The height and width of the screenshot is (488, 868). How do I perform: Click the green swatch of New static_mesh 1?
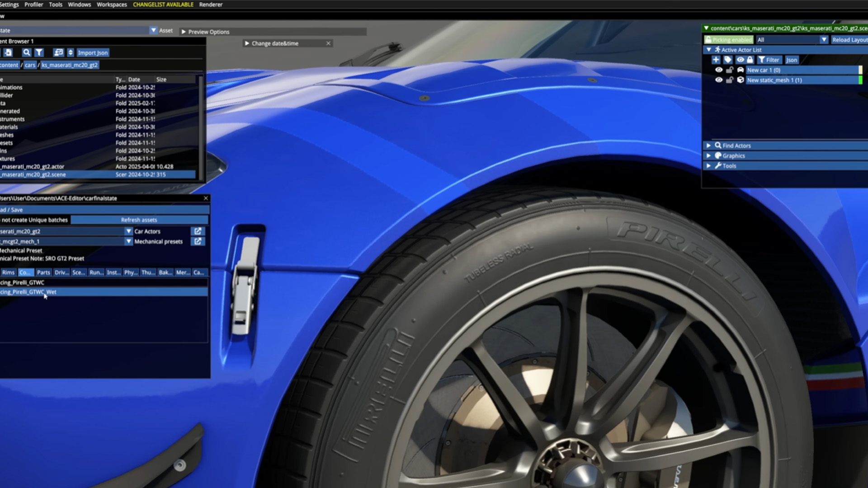point(860,80)
